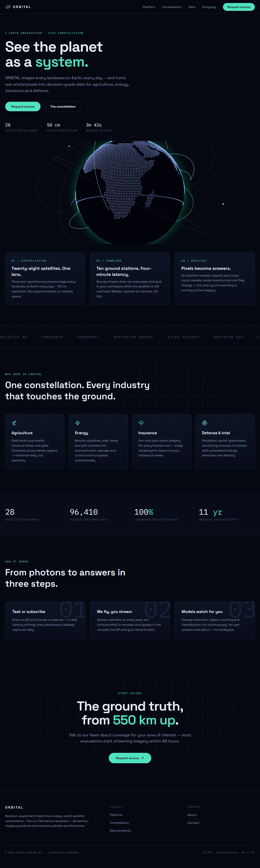This screenshot has height=868, width=260.
Task: Select the 01 / Constellation card
Action: tap(45, 279)
